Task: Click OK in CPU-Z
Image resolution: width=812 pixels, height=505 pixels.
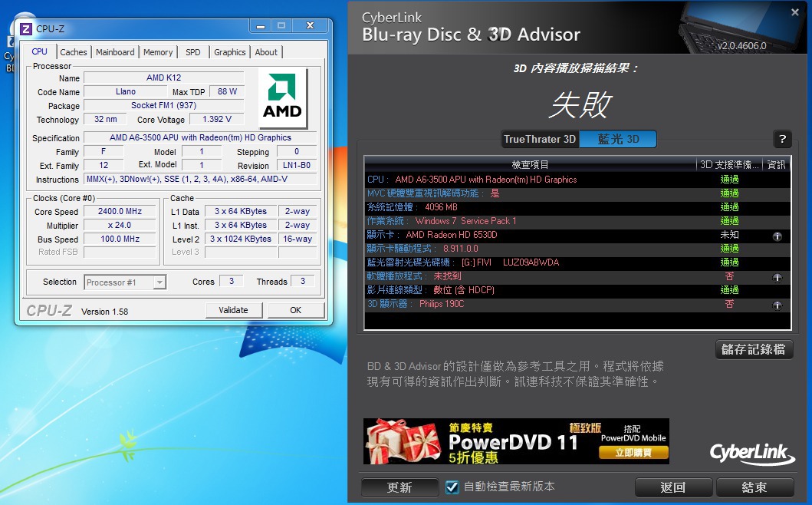Action: pos(296,310)
